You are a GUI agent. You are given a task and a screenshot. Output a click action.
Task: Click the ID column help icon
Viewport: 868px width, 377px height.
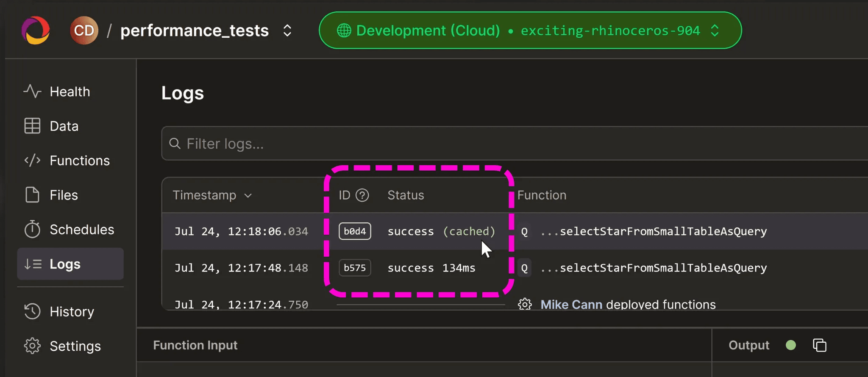click(362, 195)
